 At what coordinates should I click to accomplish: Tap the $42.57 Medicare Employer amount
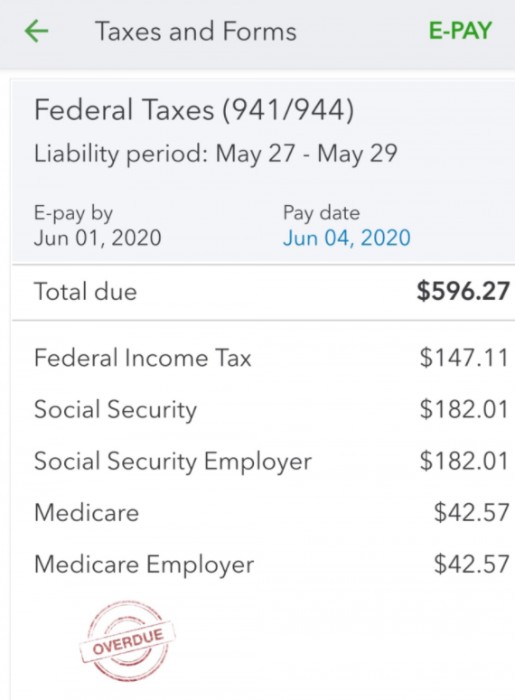(x=472, y=564)
